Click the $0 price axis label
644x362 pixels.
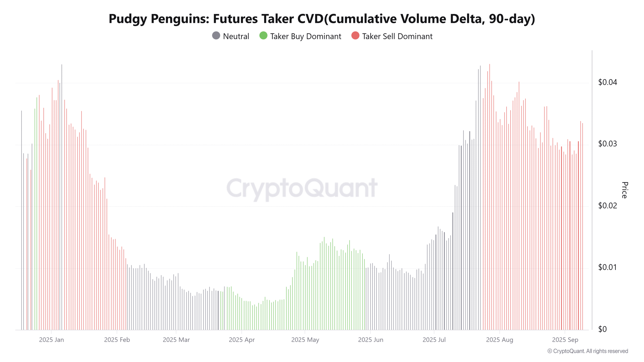pyautogui.click(x=602, y=329)
